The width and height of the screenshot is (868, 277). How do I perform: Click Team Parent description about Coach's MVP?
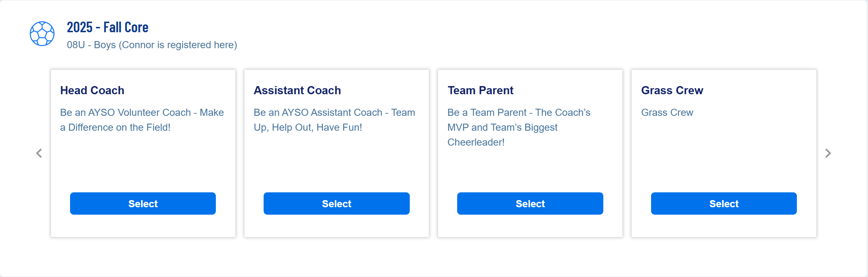(519, 127)
